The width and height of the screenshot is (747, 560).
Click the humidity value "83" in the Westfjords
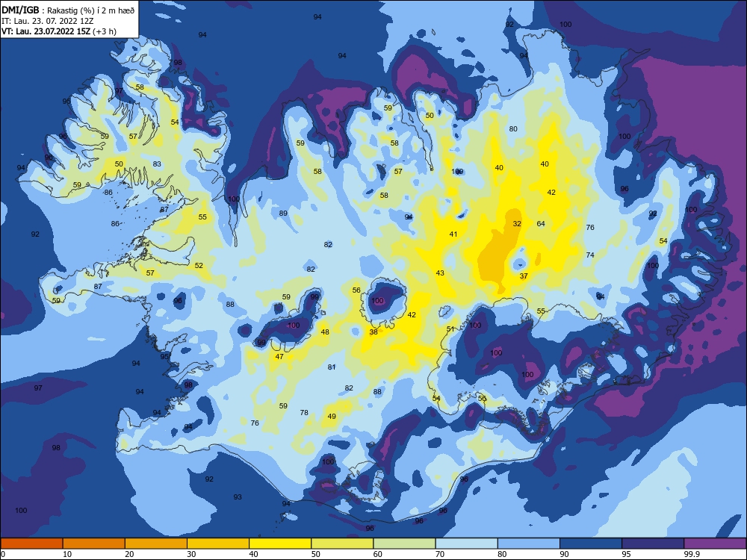(157, 164)
